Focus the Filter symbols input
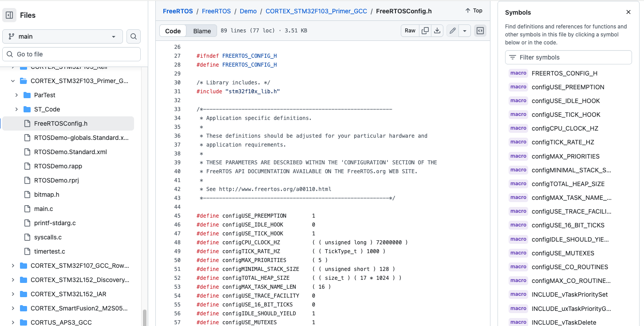This screenshot has width=644, height=326. 568,57
